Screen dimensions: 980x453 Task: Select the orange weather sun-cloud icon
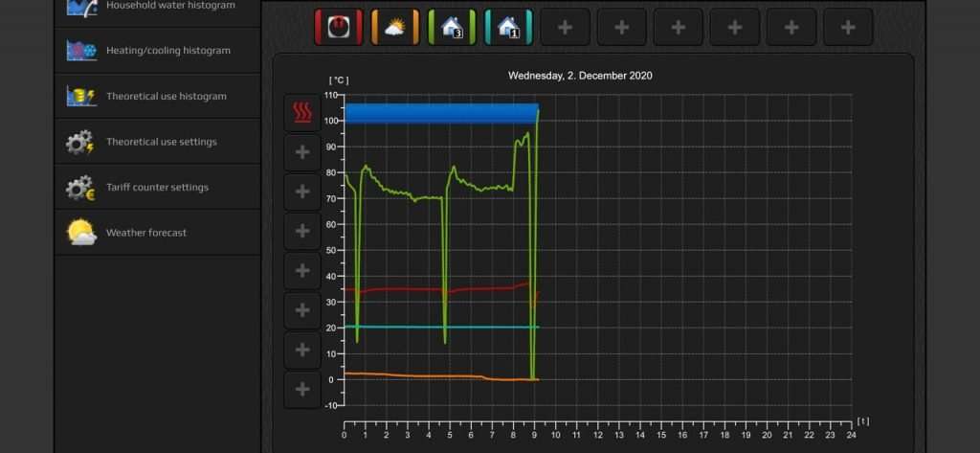pyautogui.click(x=395, y=27)
